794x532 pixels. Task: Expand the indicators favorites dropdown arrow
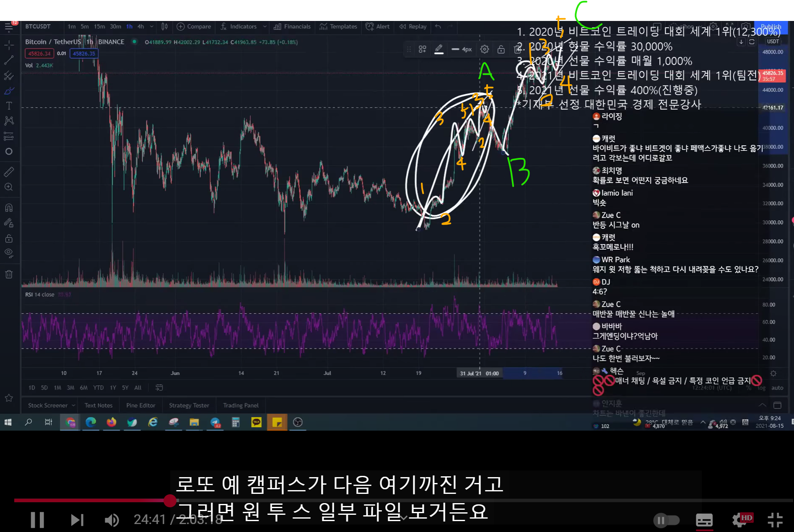[x=265, y=26]
